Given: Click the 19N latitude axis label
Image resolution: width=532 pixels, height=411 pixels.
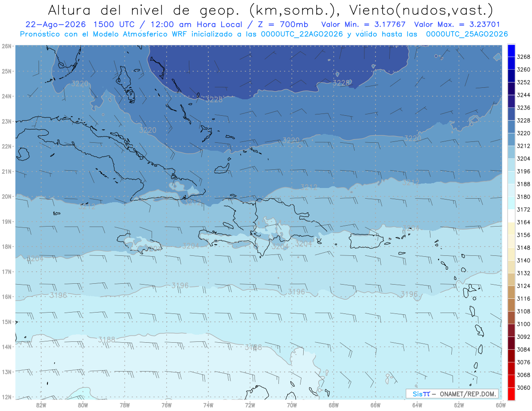Looking at the screenshot, I should 7,222.
